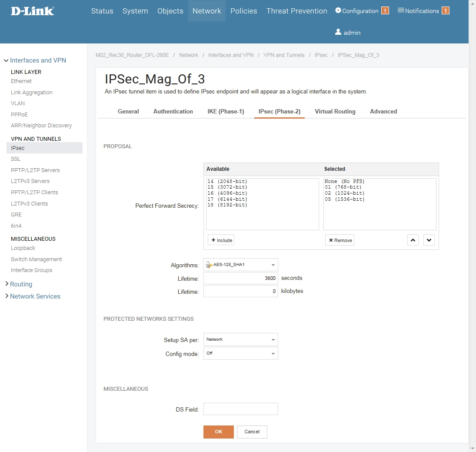Click into the DS Field input

point(240,409)
